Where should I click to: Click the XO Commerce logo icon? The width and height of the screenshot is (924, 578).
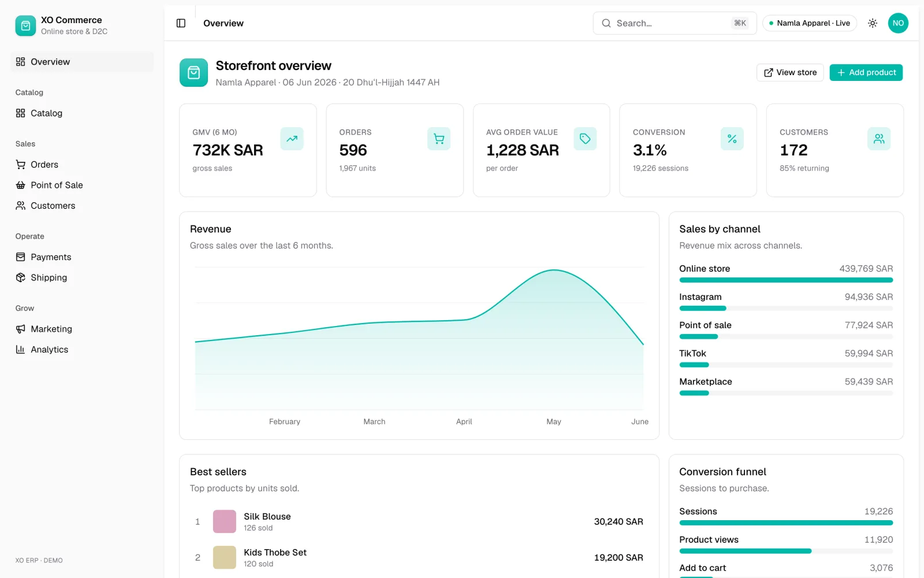click(x=25, y=25)
